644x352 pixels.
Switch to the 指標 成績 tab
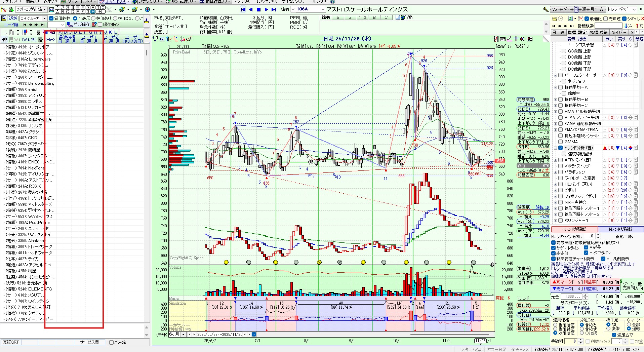(599, 32)
